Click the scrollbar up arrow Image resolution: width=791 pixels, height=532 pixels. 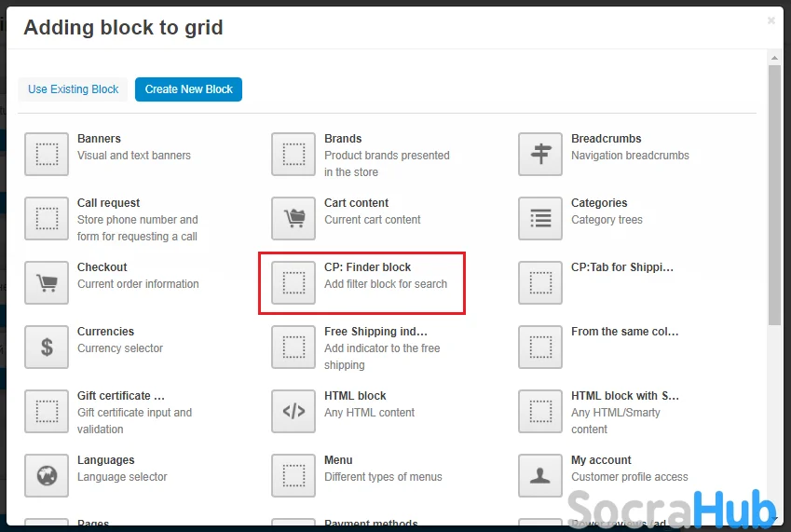point(774,58)
